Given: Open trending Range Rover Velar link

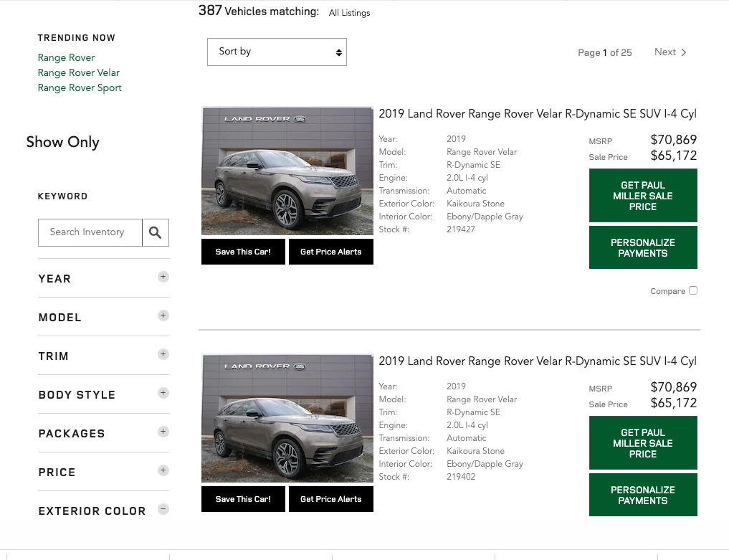Looking at the screenshot, I should (x=79, y=72).
